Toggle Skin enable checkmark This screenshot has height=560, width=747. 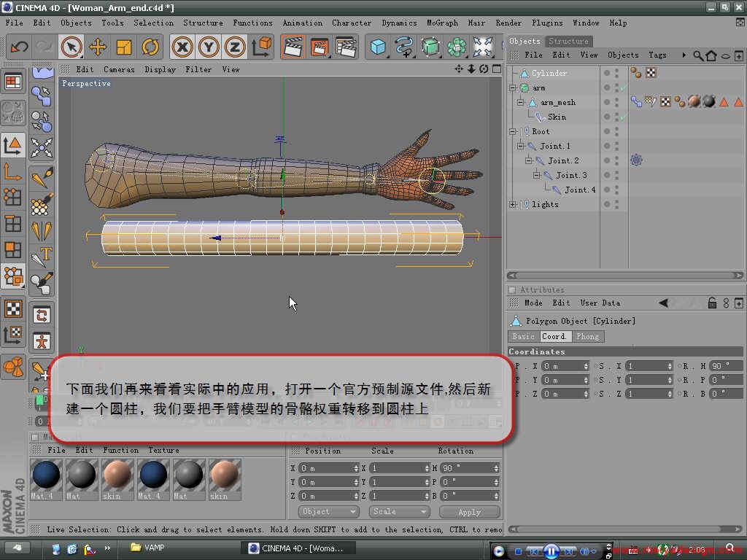pos(624,117)
